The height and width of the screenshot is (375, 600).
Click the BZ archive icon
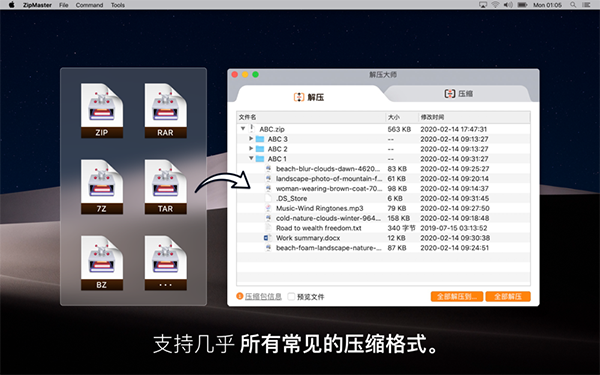(x=102, y=263)
